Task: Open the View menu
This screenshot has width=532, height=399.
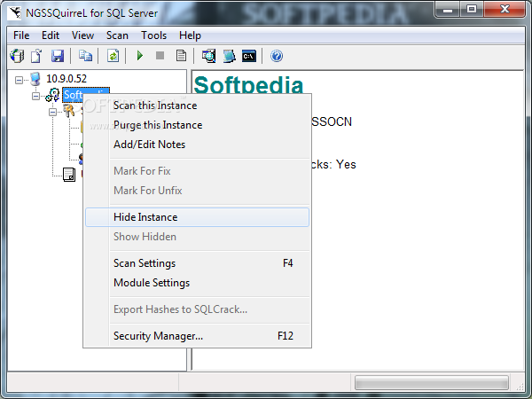Action: (82, 35)
